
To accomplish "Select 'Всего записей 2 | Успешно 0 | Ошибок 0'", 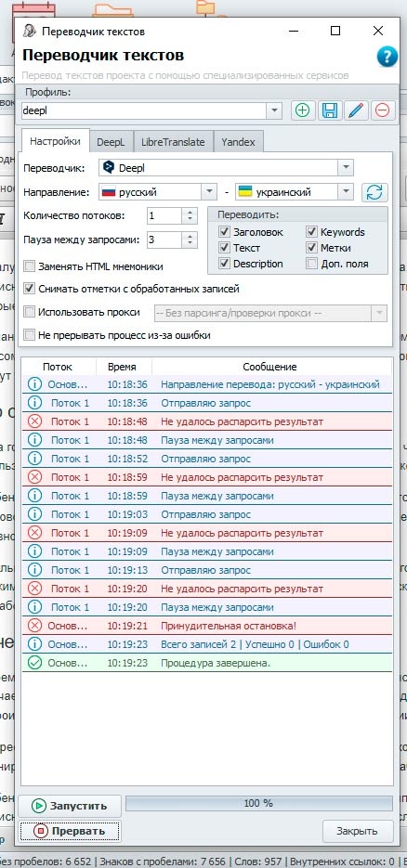I will (256, 644).
